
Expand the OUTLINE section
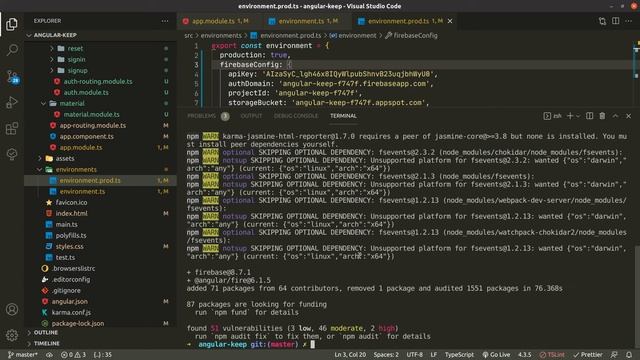coord(100,333)
